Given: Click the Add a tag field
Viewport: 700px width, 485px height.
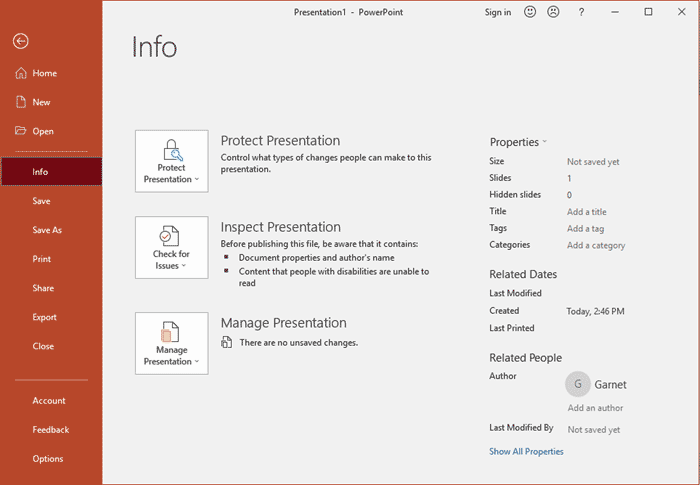Looking at the screenshot, I should click(585, 228).
